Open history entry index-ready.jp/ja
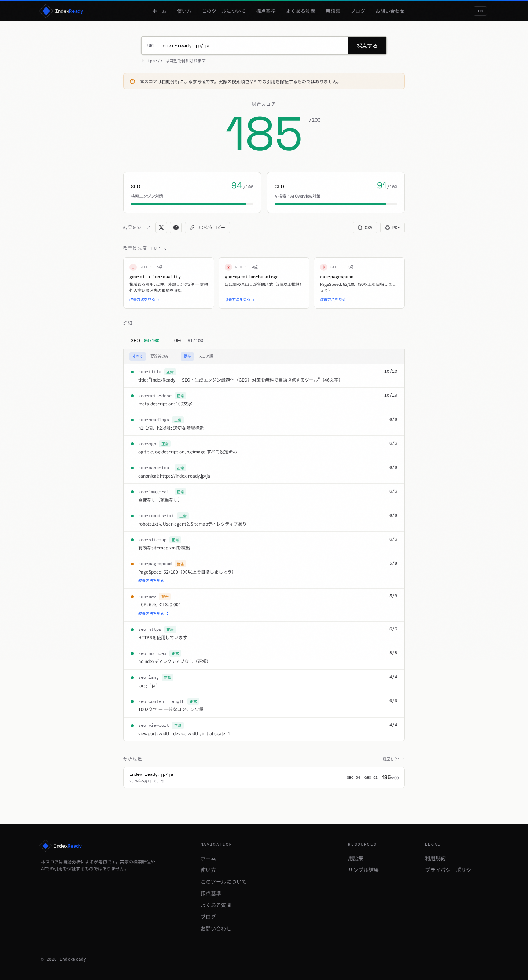528x980 pixels. [x=264, y=778]
